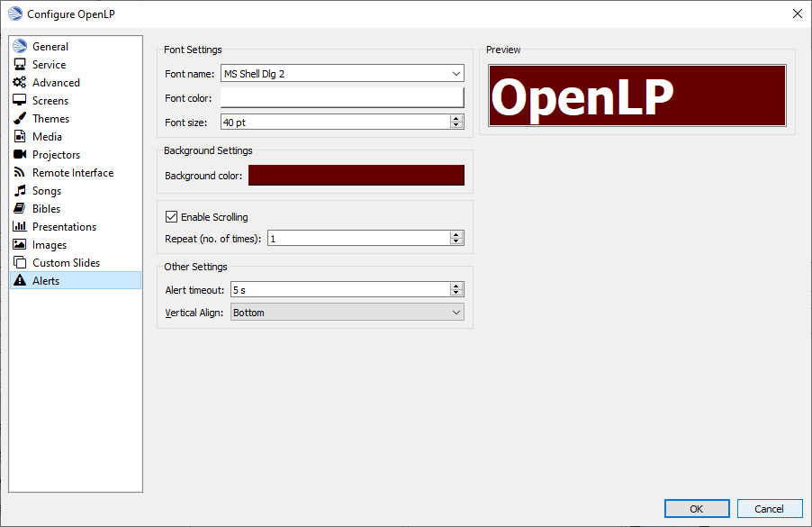Expand the Font name dropdown
Image resolution: width=812 pixels, height=527 pixels.
pyautogui.click(x=456, y=74)
